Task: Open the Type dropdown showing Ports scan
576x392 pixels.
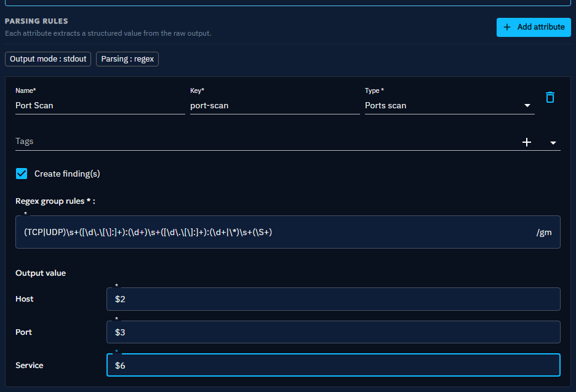Action: pyautogui.click(x=449, y=105)
